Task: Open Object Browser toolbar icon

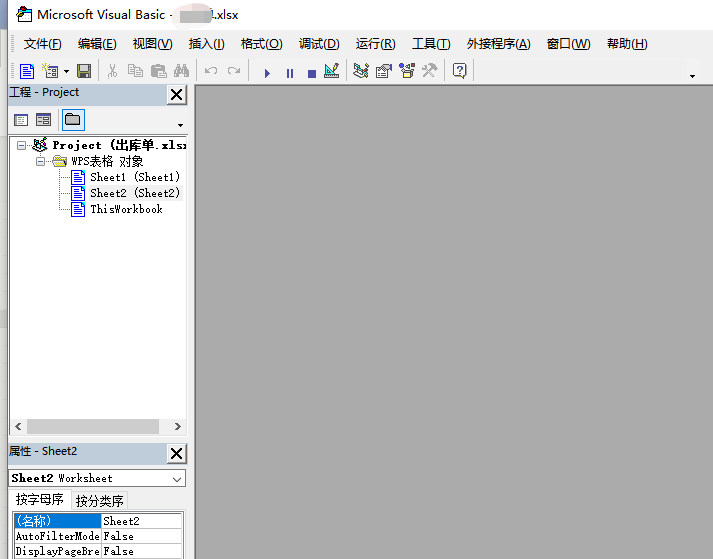Action: (x=407, y=71)
